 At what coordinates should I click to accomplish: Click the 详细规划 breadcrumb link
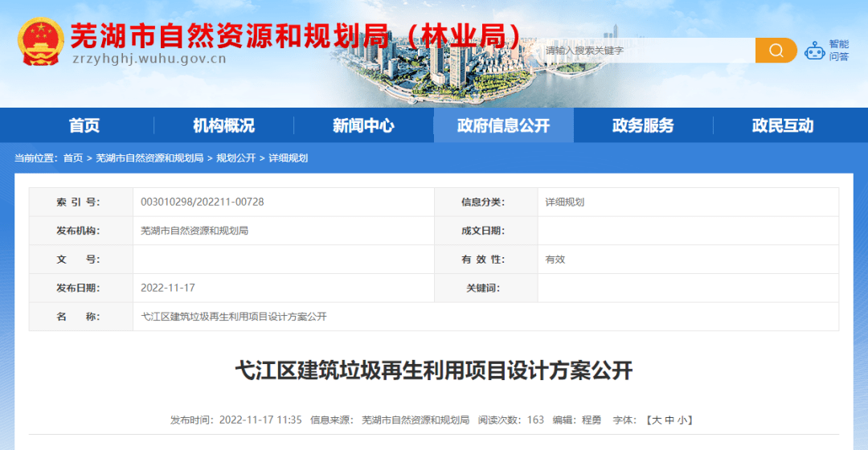(x=289, y=158)
